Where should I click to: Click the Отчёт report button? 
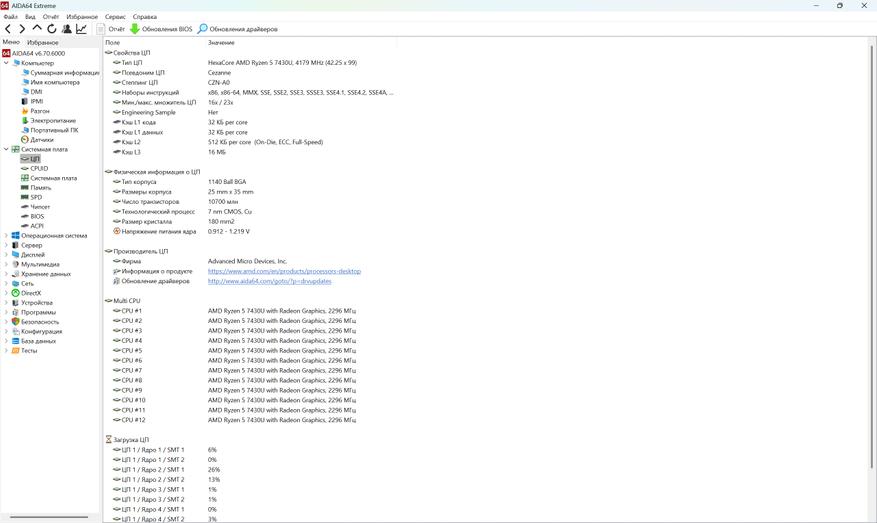click(x=111, y=29)
